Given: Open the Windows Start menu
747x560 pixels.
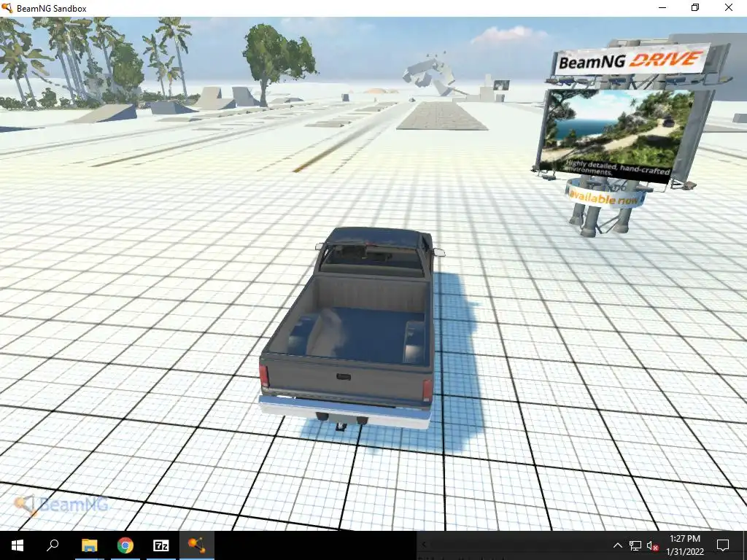Looking at the screenshot, I should click(x=18, y=545).
